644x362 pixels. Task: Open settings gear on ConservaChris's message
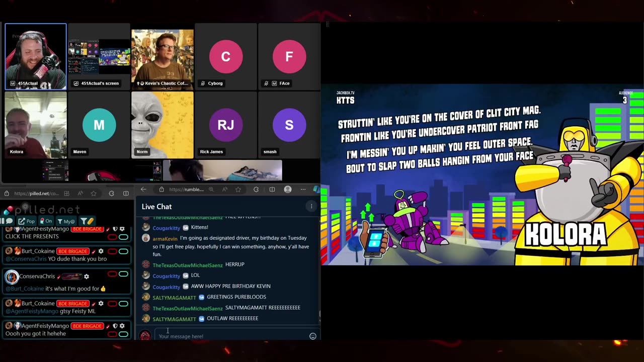[87, 277]
